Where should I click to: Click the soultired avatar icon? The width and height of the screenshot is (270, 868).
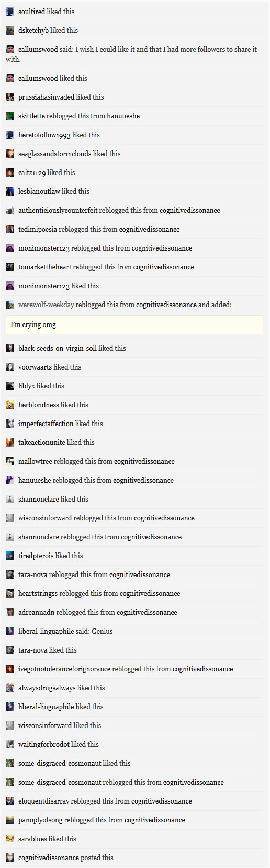10,12
